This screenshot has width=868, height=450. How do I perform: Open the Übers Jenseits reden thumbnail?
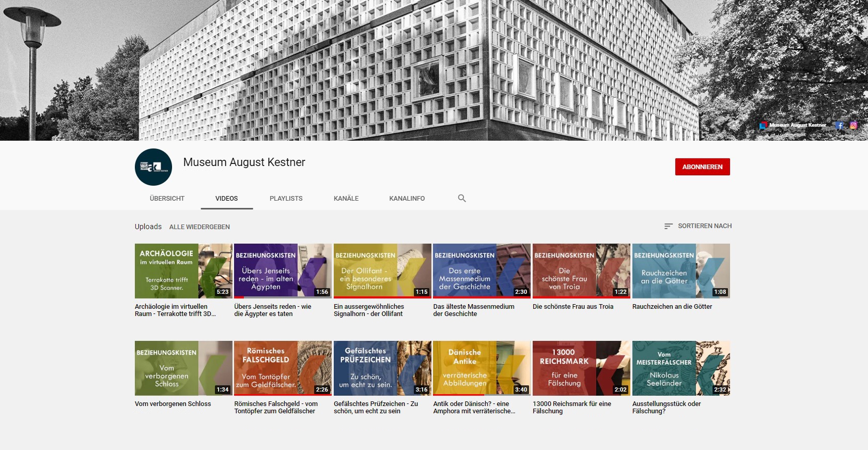(x=283, y=271)
